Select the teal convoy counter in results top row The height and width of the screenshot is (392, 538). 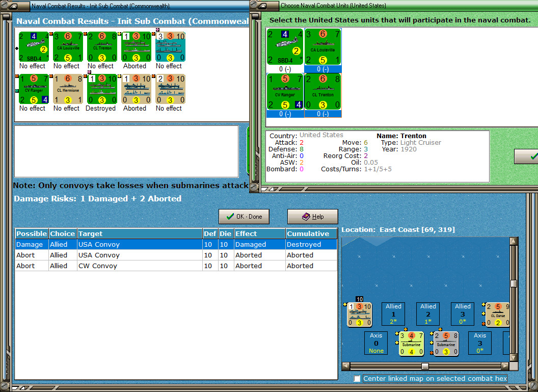(x=171, y=47)
